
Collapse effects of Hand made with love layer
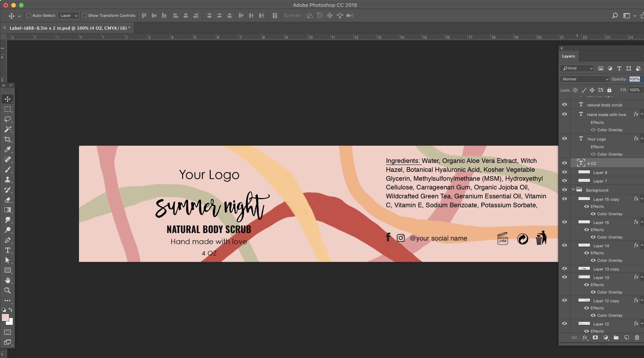click(x=642, y=114)
